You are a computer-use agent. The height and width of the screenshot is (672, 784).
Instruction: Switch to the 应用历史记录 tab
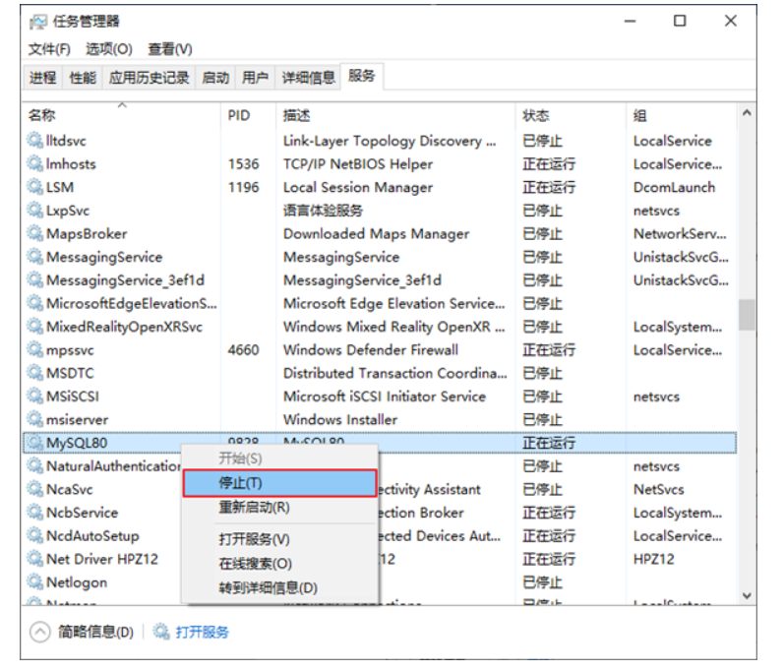tap(149, 78)
